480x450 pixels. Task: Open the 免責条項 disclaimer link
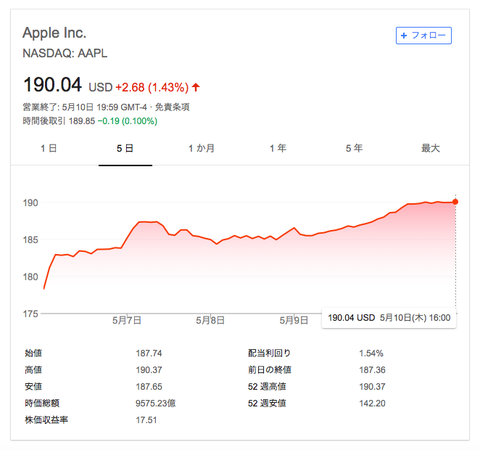(x=172, y=107)
